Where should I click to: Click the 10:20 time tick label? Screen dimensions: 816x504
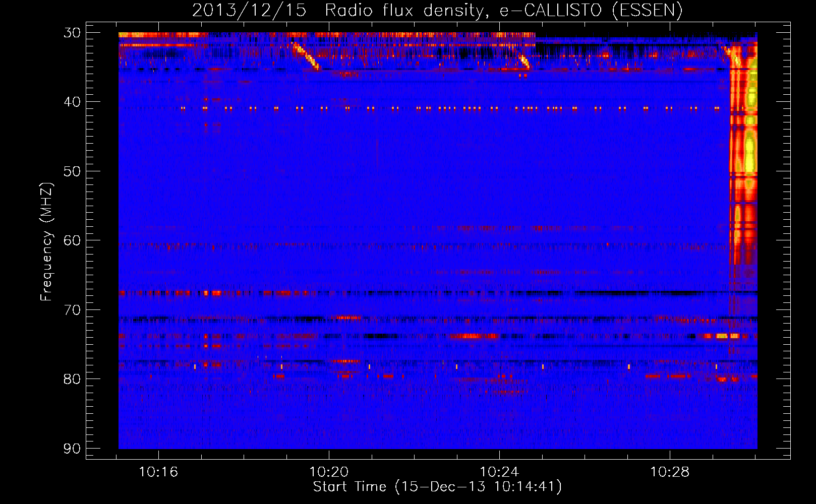(329, 472)
